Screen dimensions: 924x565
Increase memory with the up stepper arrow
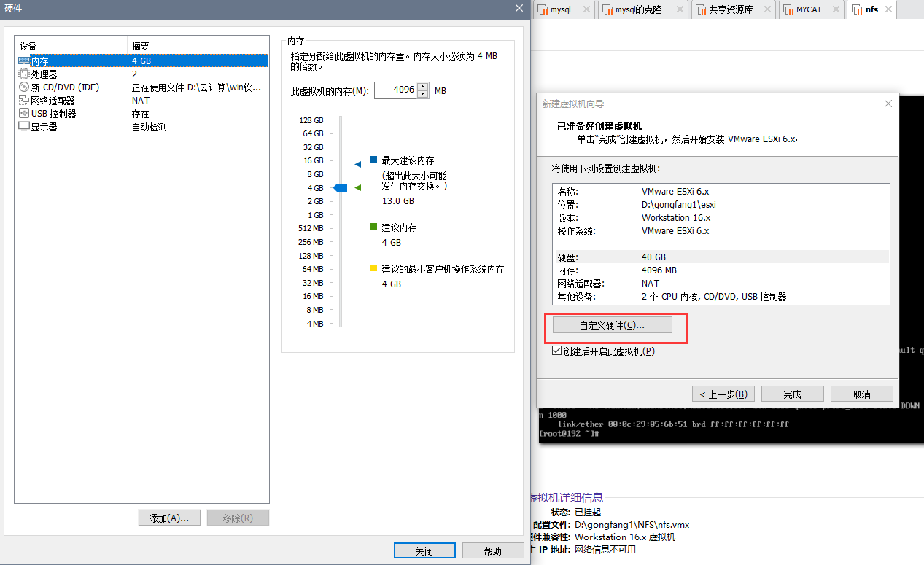click(x=423, y=87)
